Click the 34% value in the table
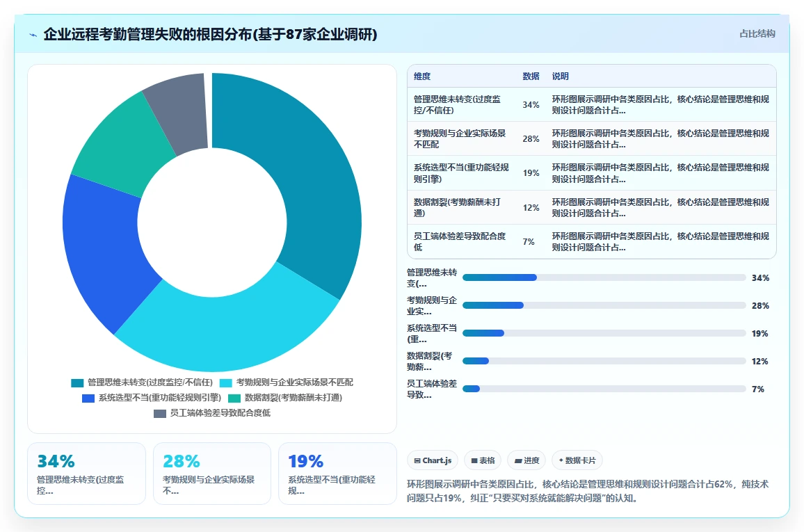 (531, 104)
